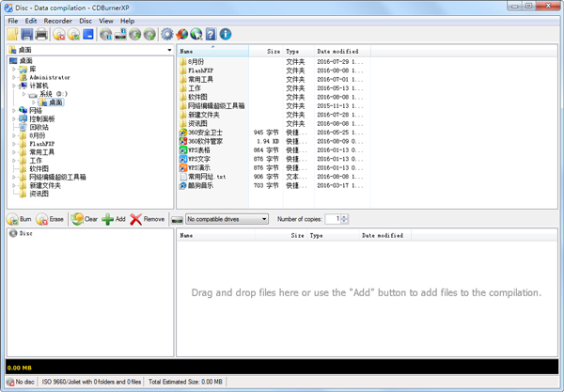Select the Disc root in compilation tree
This screenshot has height=392, width=564.
(x=25, y=234)
